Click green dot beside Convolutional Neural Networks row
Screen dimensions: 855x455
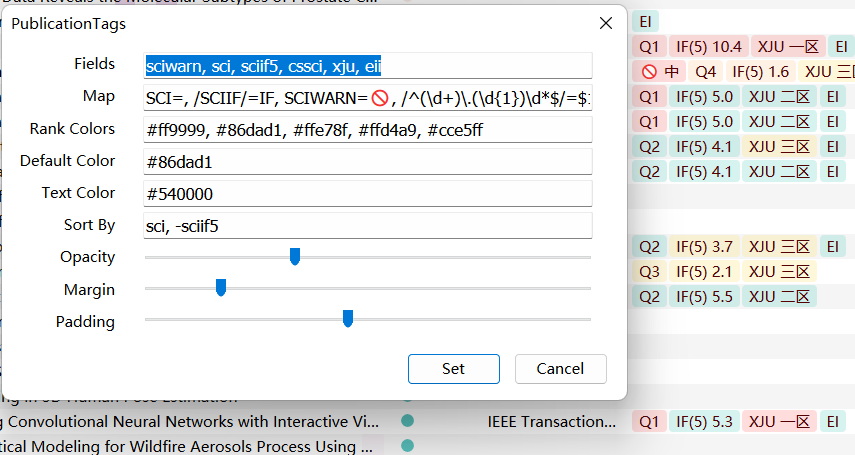(407, 421)
